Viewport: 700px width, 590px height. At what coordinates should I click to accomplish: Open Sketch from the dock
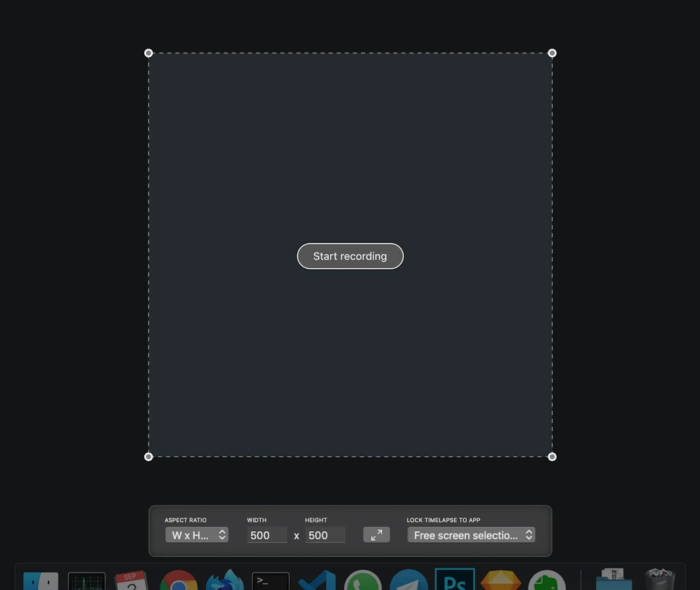point(500,581)
